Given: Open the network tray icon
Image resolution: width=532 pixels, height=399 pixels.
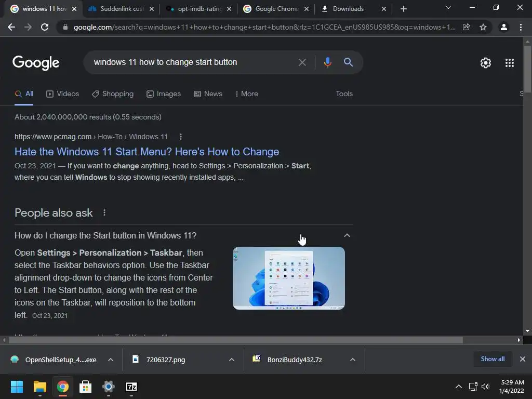Looking at the screenshot, I should [x=473, y=387].
